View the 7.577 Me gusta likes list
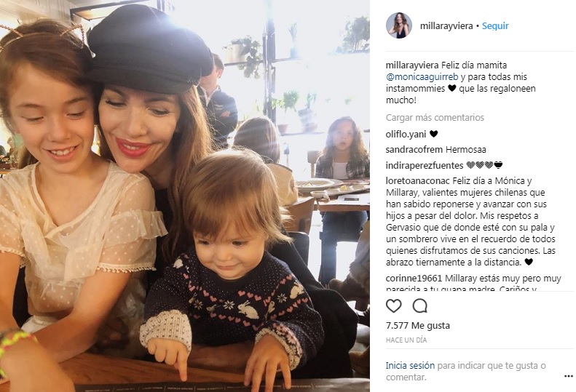Screen dimensions: 576x392 pos(418,326)
